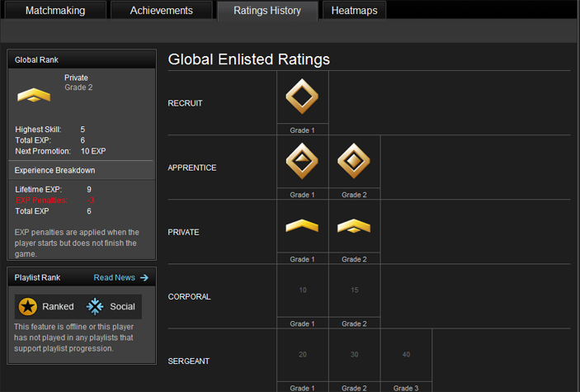Click the arrow icon beside Read News

click(144, 278)
